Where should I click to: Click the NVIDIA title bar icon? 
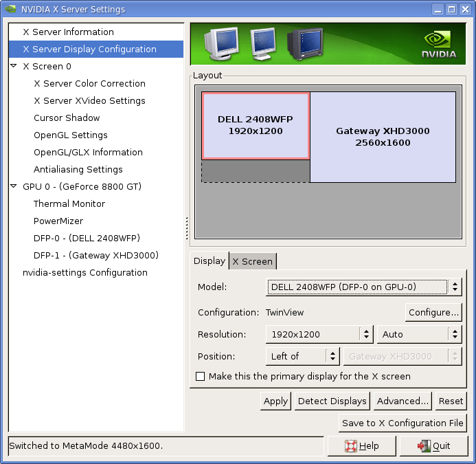[10, 9]
